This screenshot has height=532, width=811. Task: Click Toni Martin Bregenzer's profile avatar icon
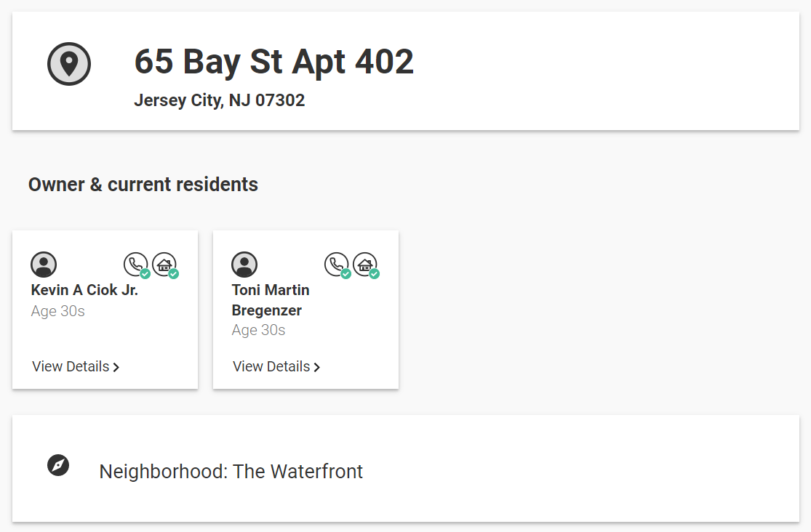coord(244,265)
